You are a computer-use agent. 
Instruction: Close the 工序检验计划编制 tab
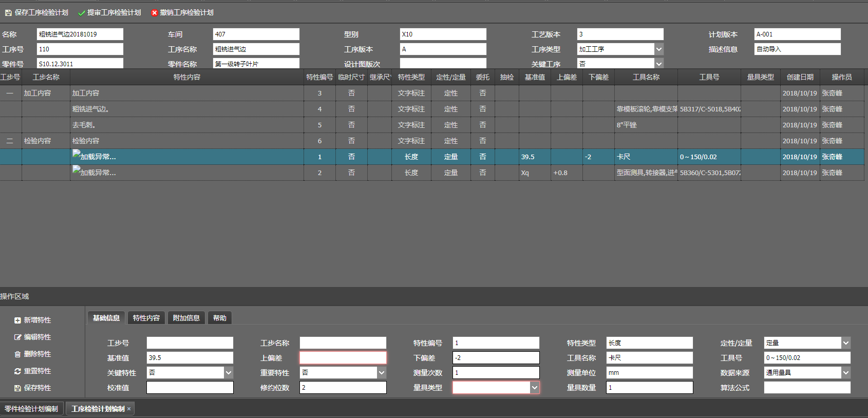[129, 409]
